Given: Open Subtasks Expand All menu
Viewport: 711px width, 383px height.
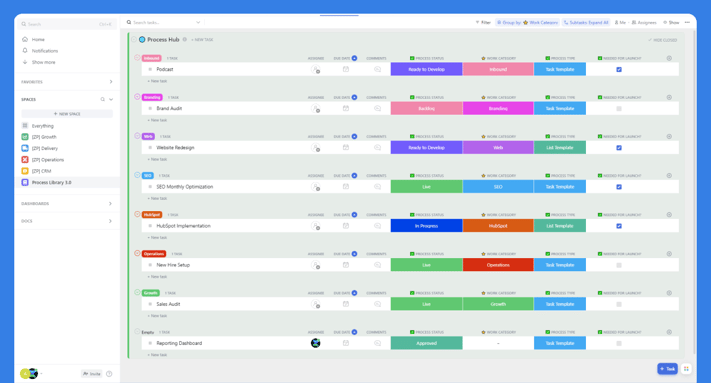Looking at the screenshot, I should [586, 22].
